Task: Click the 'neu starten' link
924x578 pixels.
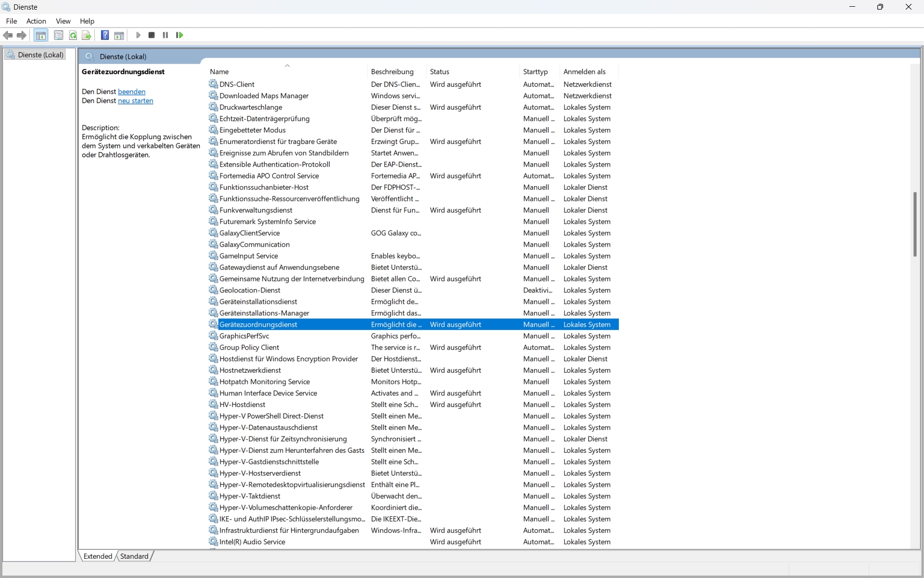Action: (x=135, y=101)
